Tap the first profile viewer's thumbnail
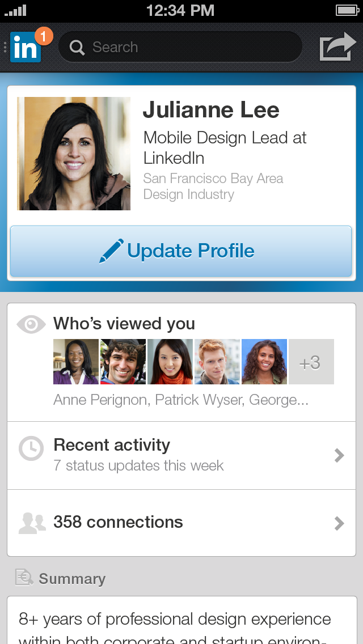This screenshot has height=644, width=363. 76,362
